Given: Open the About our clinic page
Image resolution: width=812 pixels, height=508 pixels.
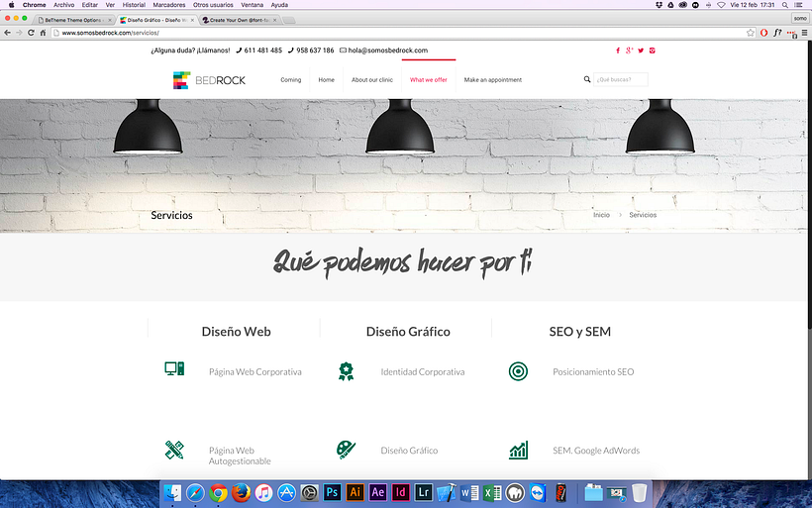Looking at the screenshot, I should [371, 80].
